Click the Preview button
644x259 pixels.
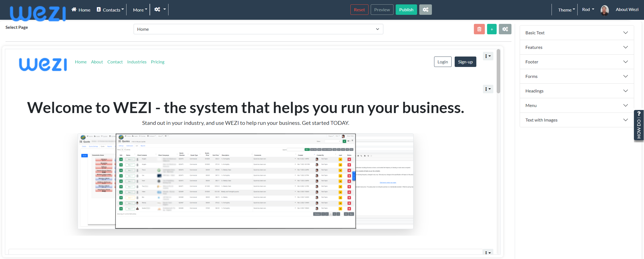[382, 10]
